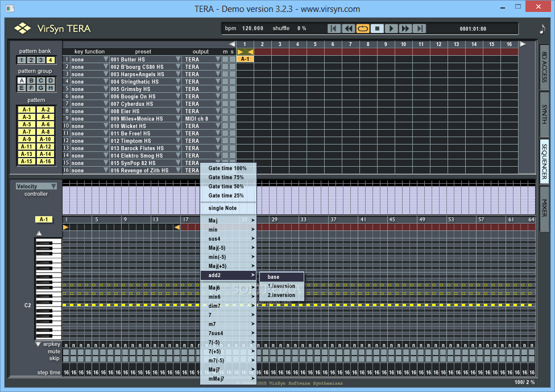Viewport: 555px width, 392px height.
Task: Open preset dropdown for 004 Stringthetic HS
Action: tap(178, 81)
